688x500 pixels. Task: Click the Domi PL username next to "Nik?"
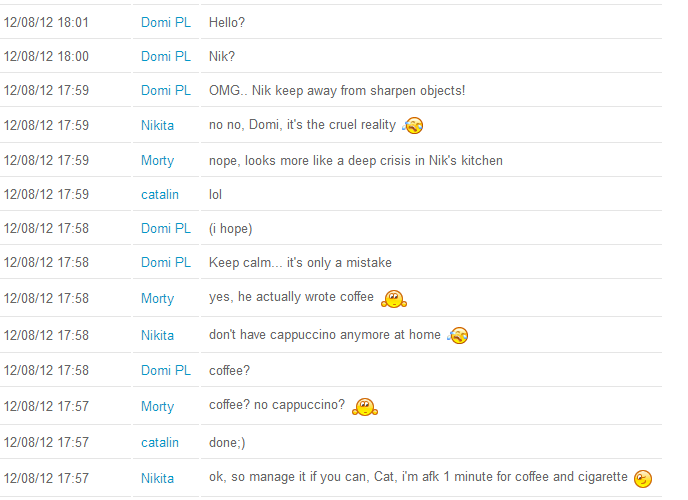tap(165, 56)
